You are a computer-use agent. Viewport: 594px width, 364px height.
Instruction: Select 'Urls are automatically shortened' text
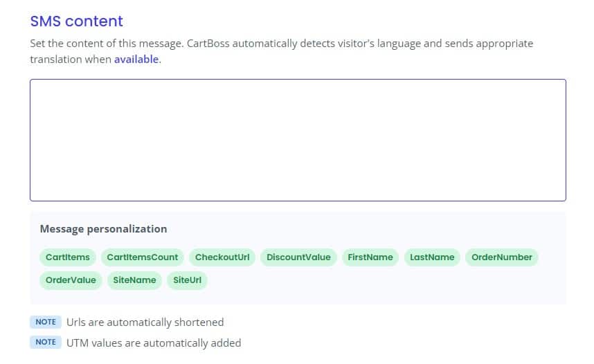tap(145, 322)
